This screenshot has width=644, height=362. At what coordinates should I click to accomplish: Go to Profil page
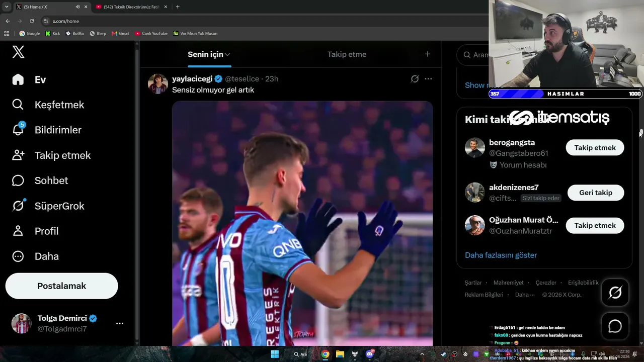(x=35, y=231)
